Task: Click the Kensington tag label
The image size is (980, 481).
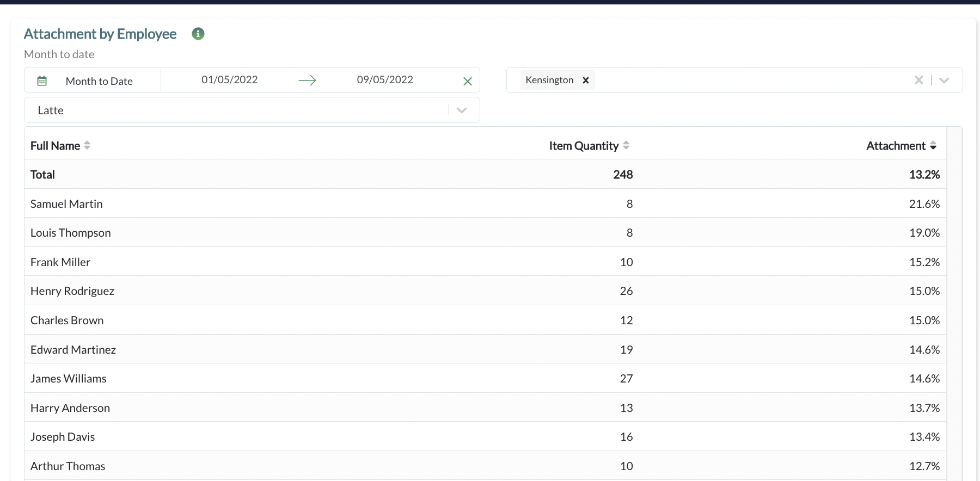Action: tap(549, 80)
